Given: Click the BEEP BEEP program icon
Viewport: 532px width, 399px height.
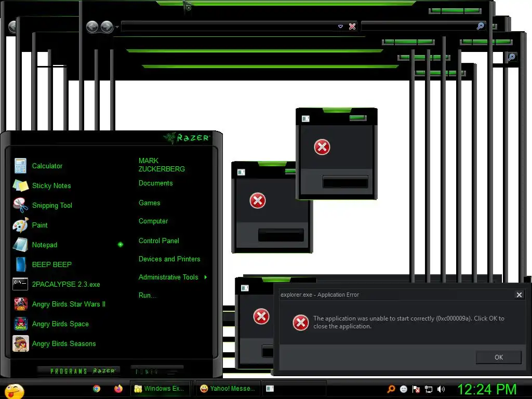Looking at the screenshot, I should pyautogui.click(x=20, y=264).
